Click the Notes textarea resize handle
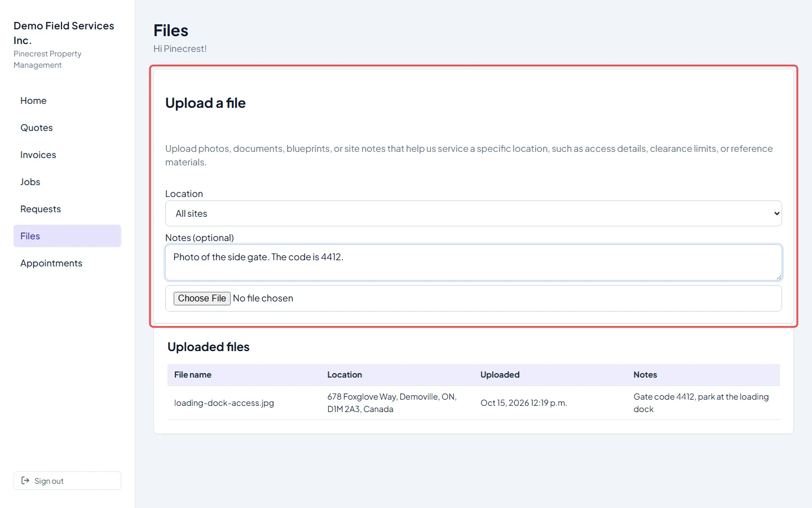The height and width of the screenshot is (508, 812). (x=778, y=277)
